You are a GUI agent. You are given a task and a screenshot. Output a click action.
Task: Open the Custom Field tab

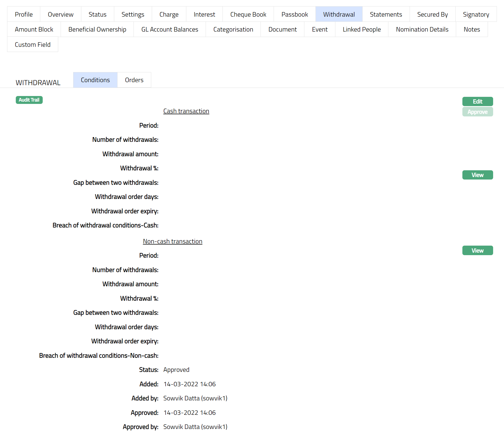(x=33, y=45)
